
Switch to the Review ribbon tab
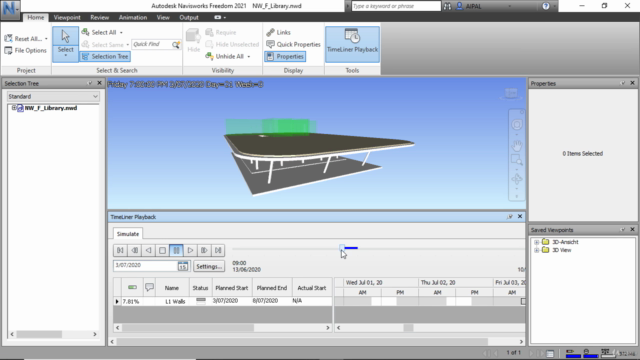(100, 18)
